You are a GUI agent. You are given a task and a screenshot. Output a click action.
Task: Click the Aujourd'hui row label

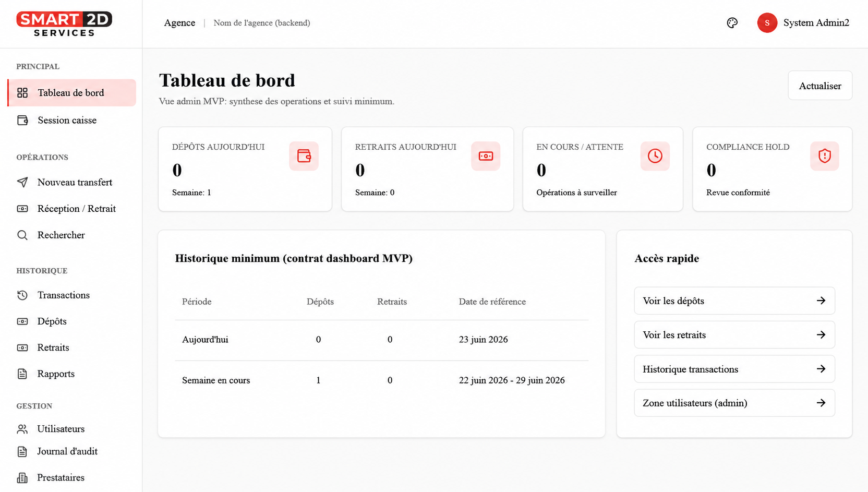click(x=205, y=340)
